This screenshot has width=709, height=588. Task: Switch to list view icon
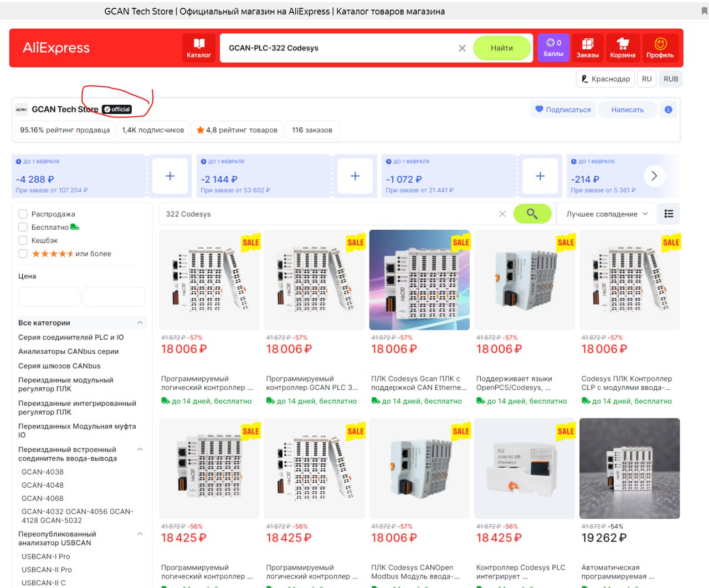[669, 214]
